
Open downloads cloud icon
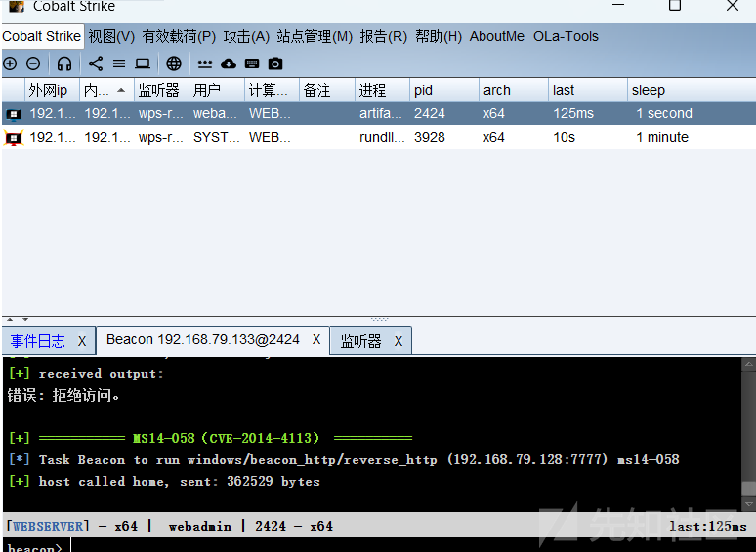[229, 64]
